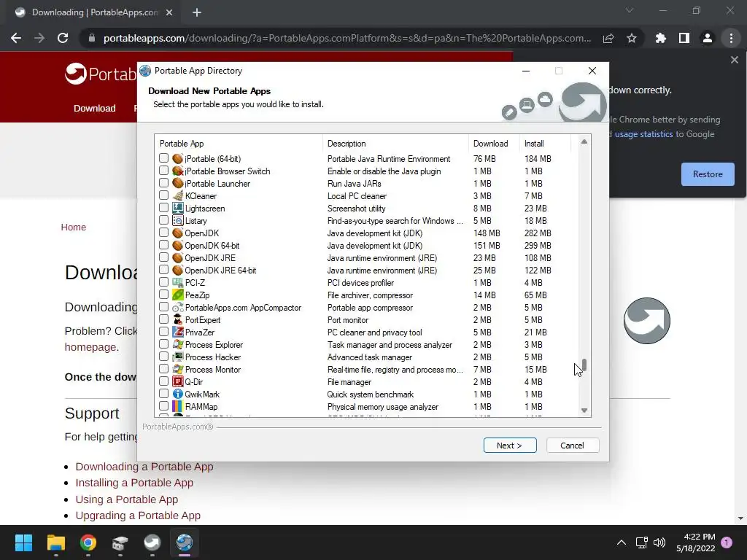
Task: Click the QwikMark blue info icon
Action: [178, 394]
